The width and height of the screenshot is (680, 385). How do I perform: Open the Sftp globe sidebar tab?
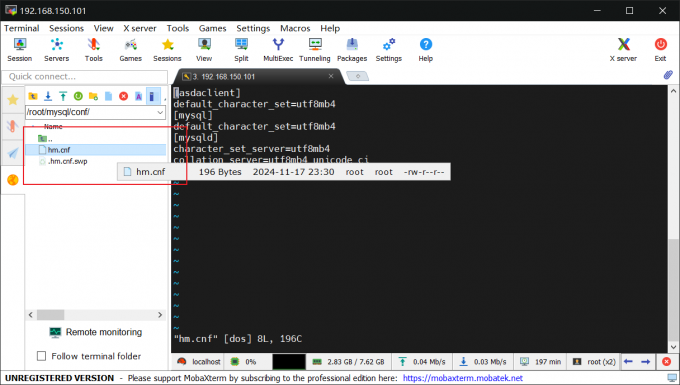13,179
